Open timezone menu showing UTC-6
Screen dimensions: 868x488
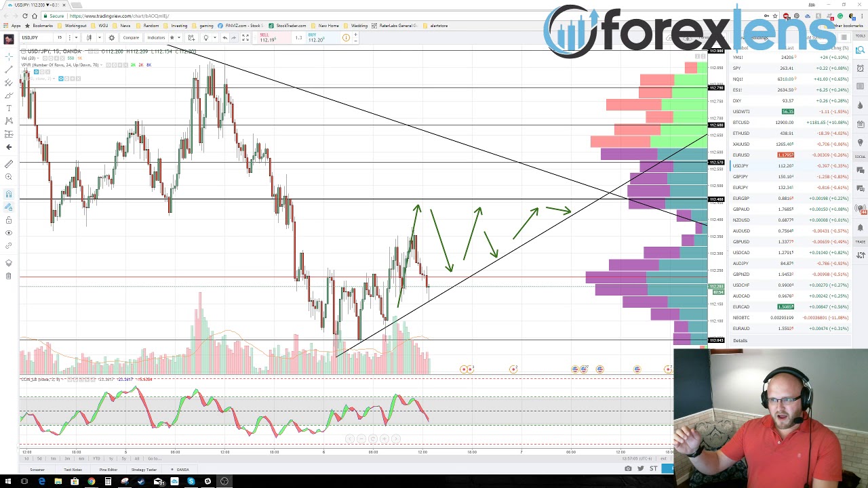tap(637, 459)
